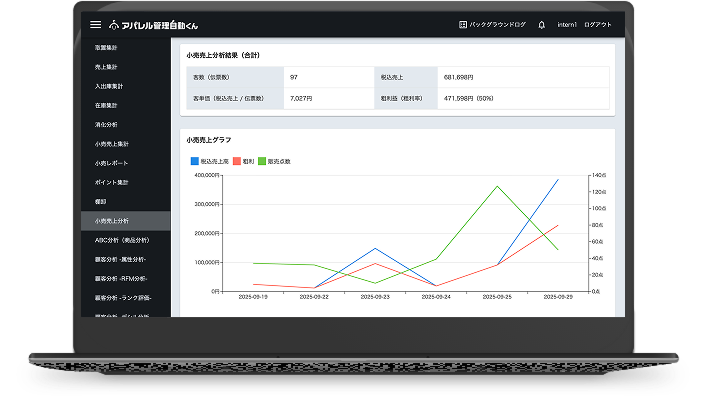Image resolution: width=706 pixels, height=401 pixels.
Task: Open 顧客分析 -RFM分析- page
Action: coord(120,278)
